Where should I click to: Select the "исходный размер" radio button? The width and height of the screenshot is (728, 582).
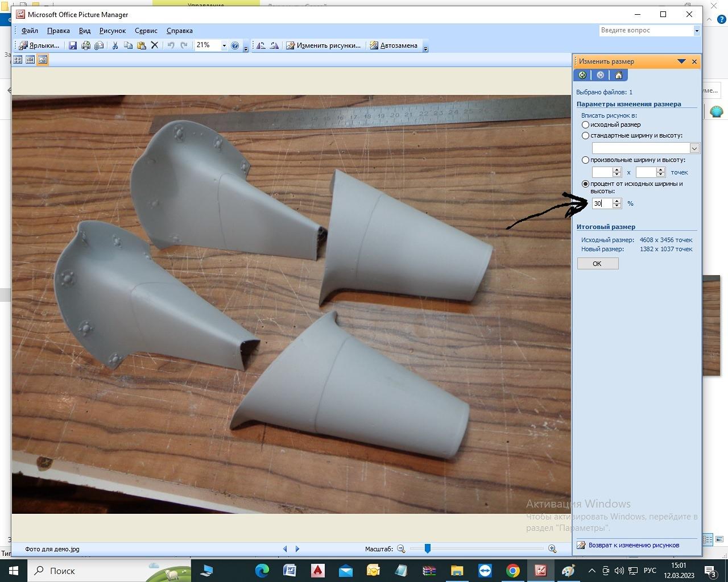click(x=585, y=124)
